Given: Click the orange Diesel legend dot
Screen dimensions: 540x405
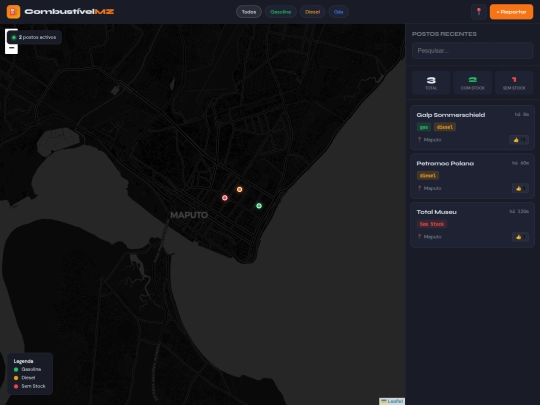Looking at the screenshot, I should (16, 378).
